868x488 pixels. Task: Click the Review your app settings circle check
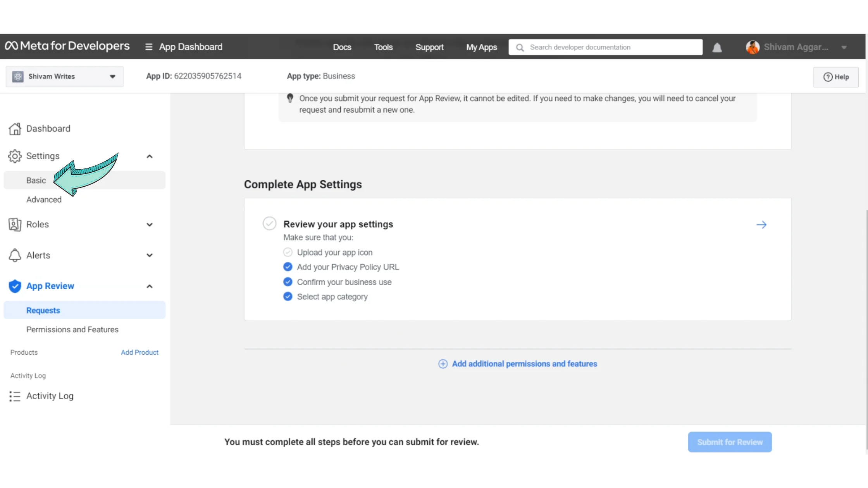click(269, 224)
